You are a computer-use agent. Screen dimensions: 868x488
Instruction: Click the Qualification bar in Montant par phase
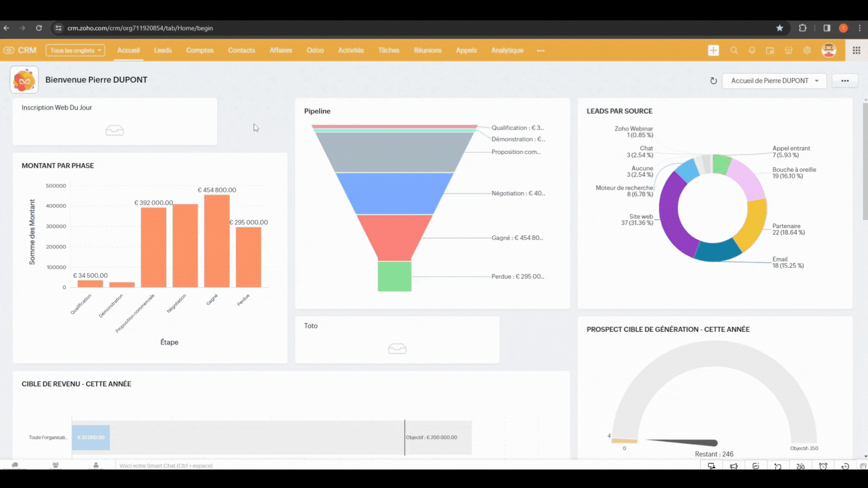tap(90, 284)
